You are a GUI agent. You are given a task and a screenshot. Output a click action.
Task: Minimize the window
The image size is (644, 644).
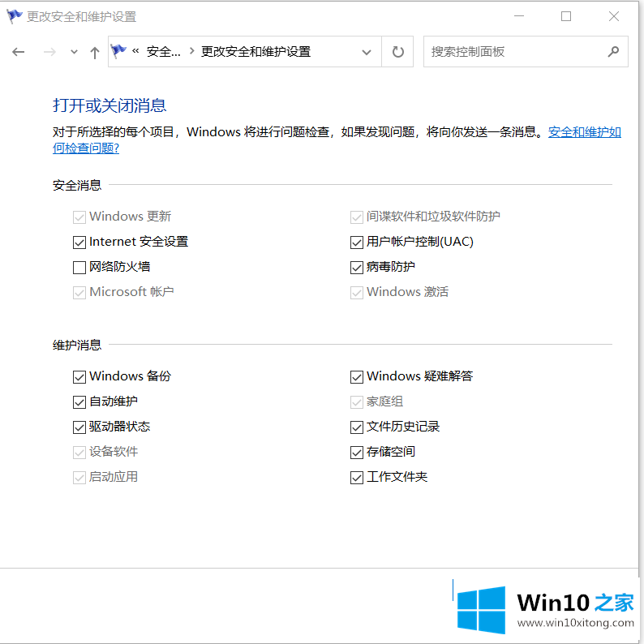click(519, 16)
